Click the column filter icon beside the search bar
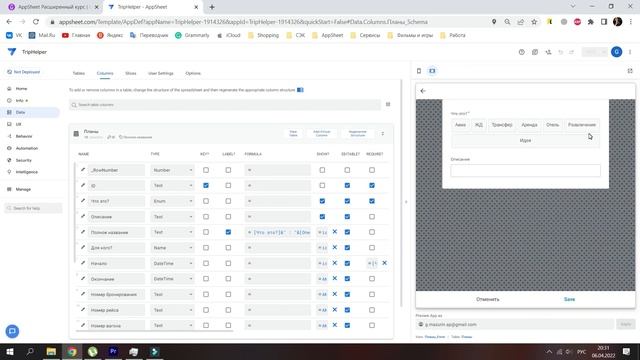 coord(388,105)
